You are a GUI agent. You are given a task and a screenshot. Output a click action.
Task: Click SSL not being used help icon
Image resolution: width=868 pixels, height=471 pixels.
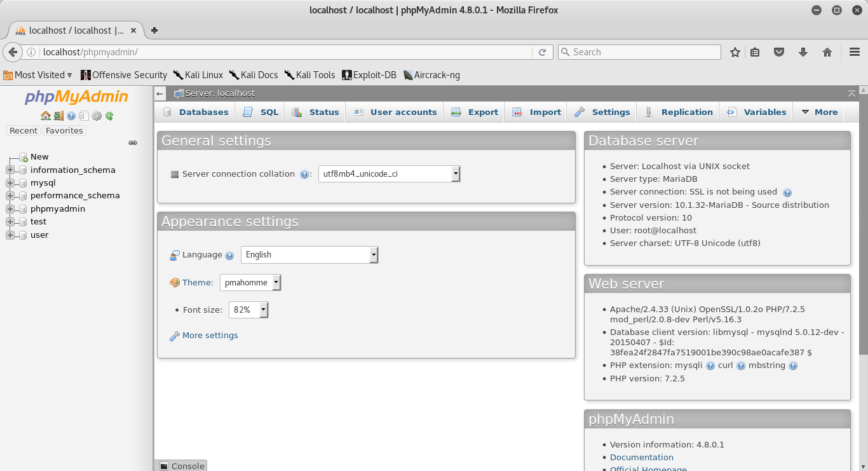787,192
